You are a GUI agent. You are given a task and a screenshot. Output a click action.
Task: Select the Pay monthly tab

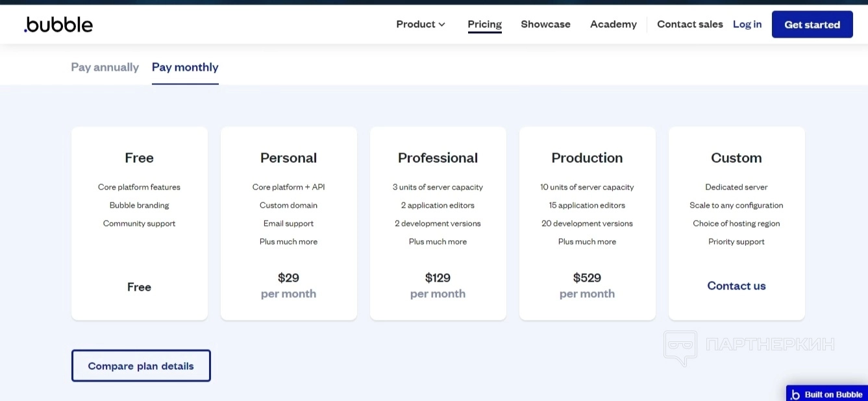(185, 67)
